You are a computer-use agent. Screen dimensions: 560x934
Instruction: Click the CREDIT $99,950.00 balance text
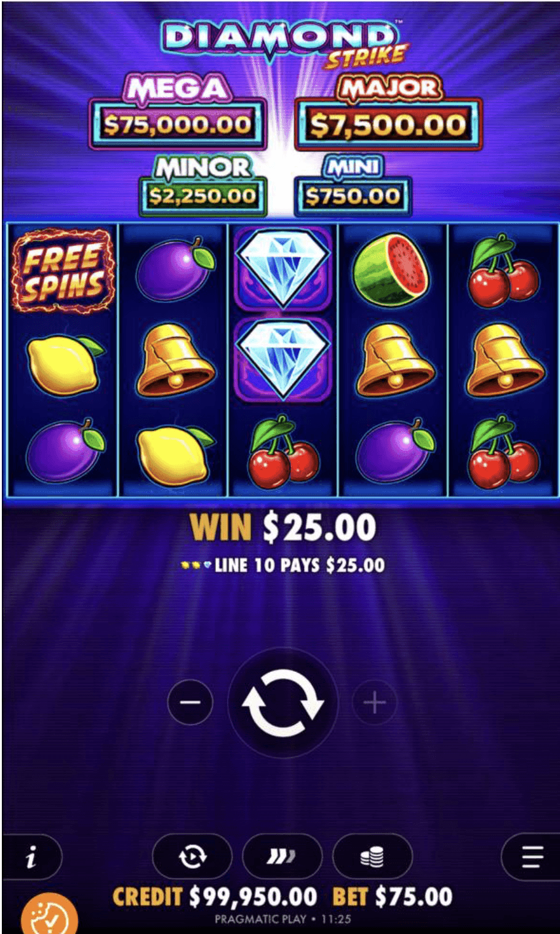click(215, 896)
